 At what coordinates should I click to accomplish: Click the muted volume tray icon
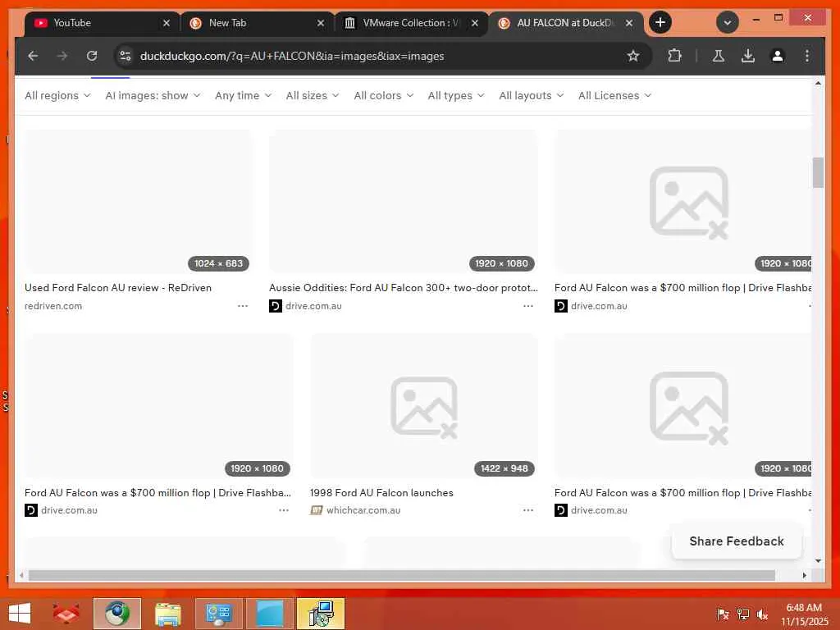[x=762, y=614]
